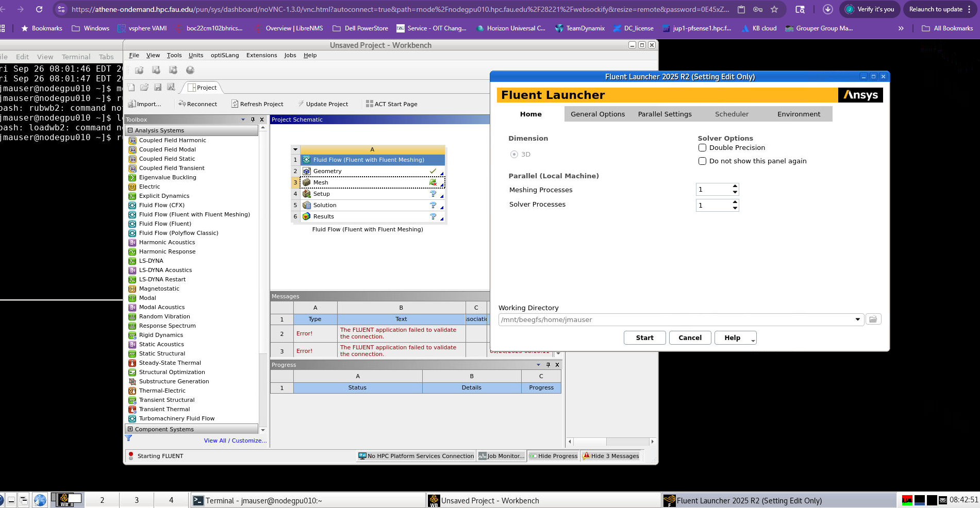
Task: Open the Tools menu in Workbench
Action: pos(174,55)
